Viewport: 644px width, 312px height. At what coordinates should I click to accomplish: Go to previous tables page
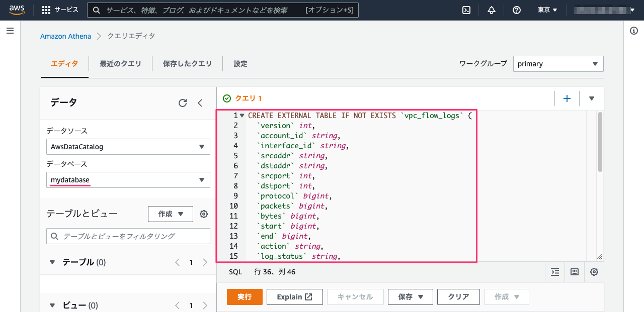[x=177, y=262]
